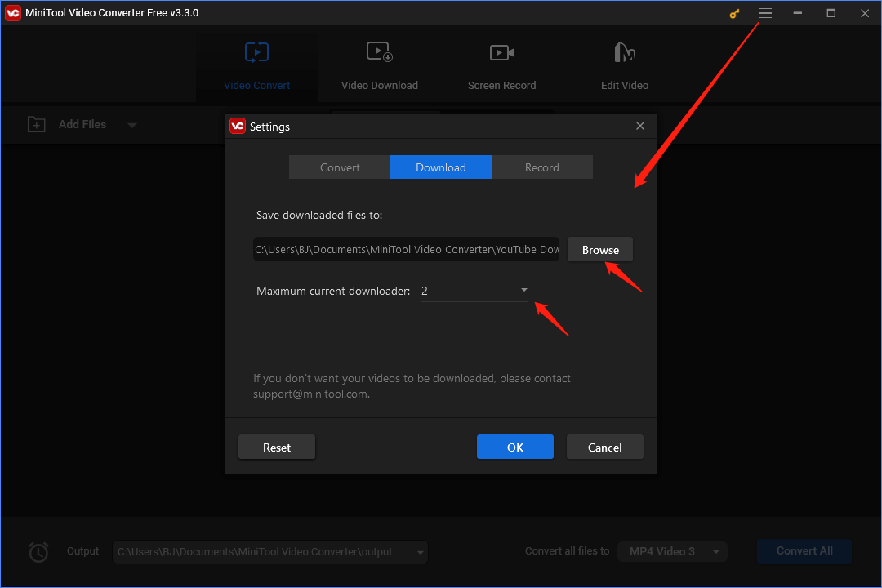Expand the Output path dropdown
The width and height of the screenshot is (882, 588).
[x=421, y=553]
